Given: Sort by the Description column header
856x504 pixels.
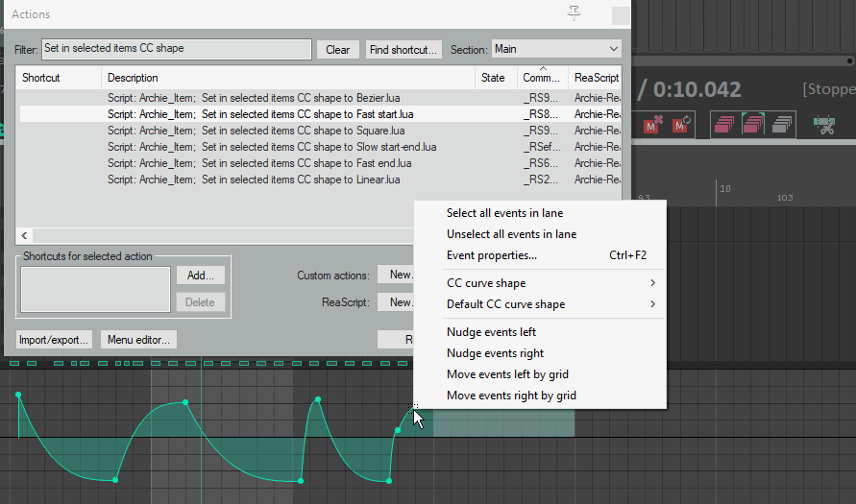Looking at the screenshot, I should tap(288, 78).
